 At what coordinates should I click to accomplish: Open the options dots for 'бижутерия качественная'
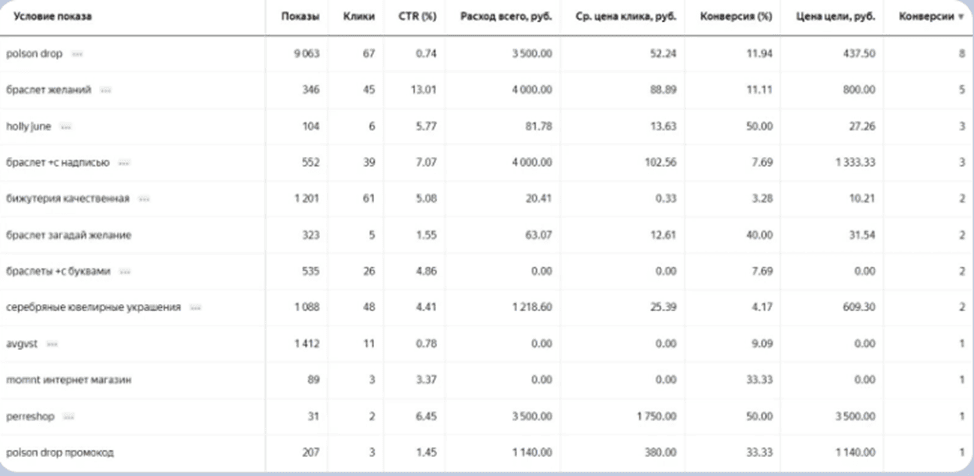pyautogui.click(x=144, y=199)
